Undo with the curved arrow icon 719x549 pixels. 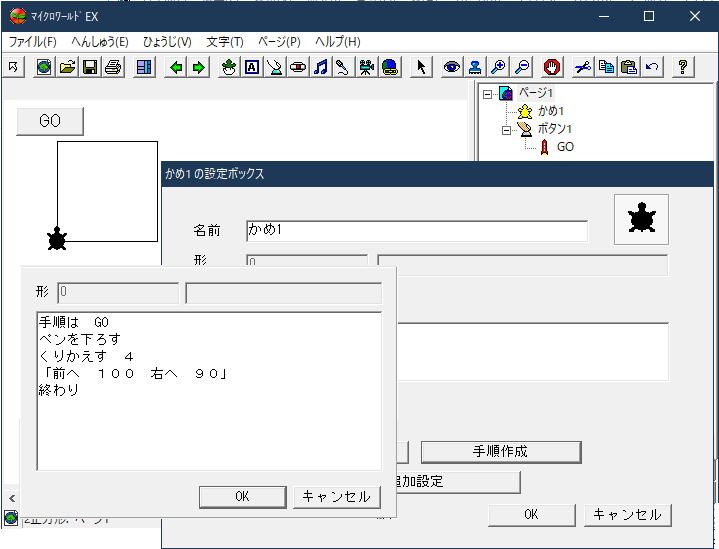click(x=652, y=67)
